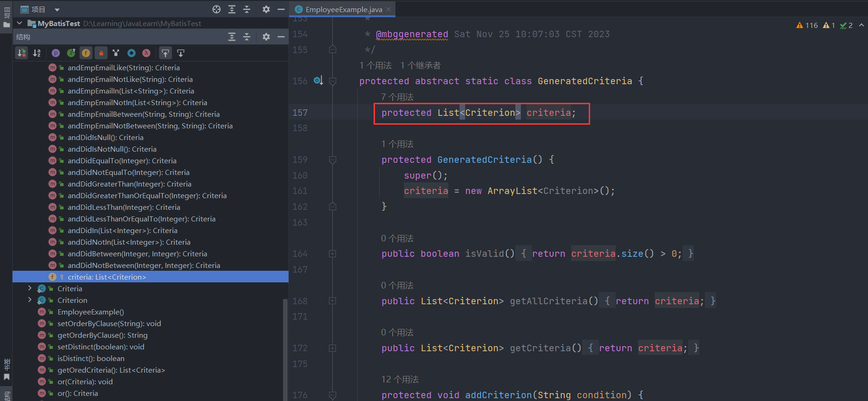Viewport: 868px width, 401px height.
Task: Click the MyBatisTest module folder icon
Action: [x=32, y=23]
